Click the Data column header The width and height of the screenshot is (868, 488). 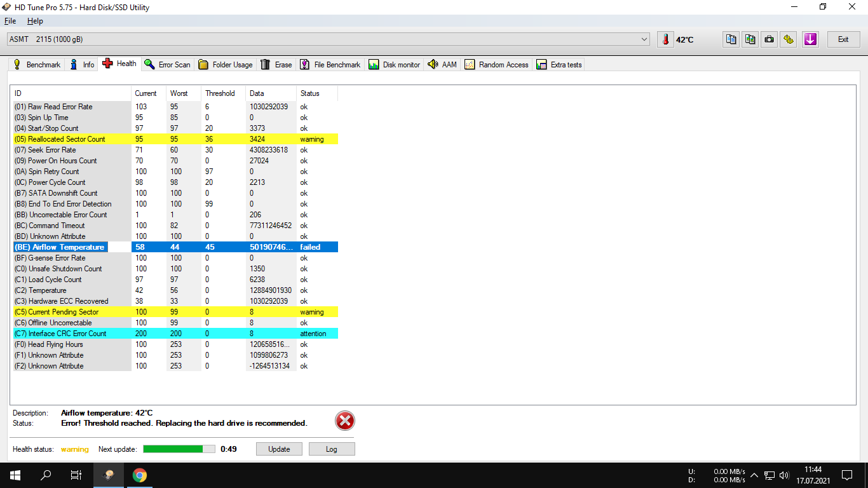(x=271, y=93)
